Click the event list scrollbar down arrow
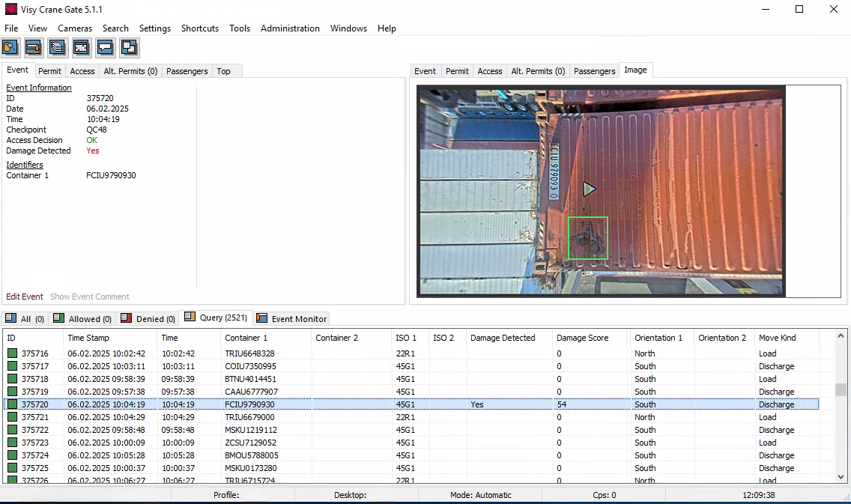 click(x=841, y=476)
